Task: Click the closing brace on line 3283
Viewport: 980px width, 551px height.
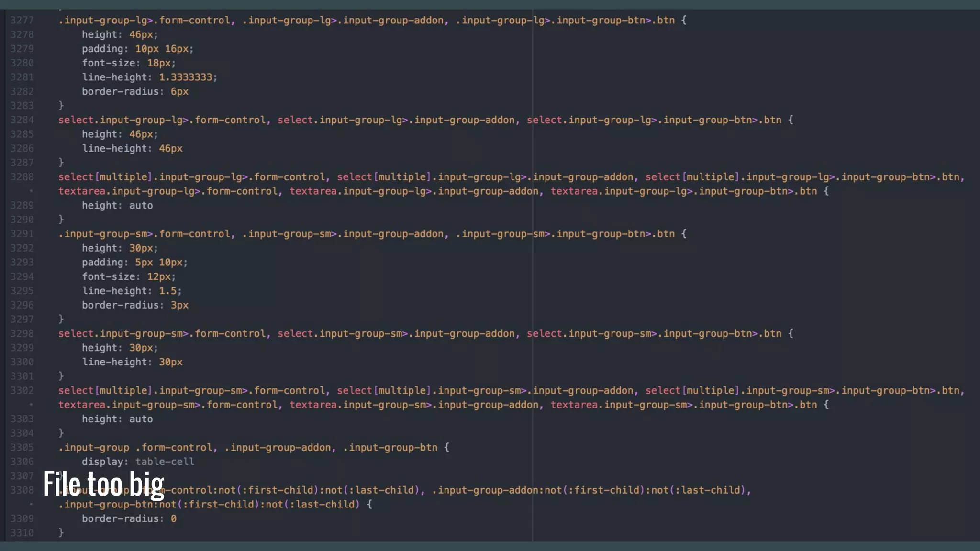Action: point(61,105)
